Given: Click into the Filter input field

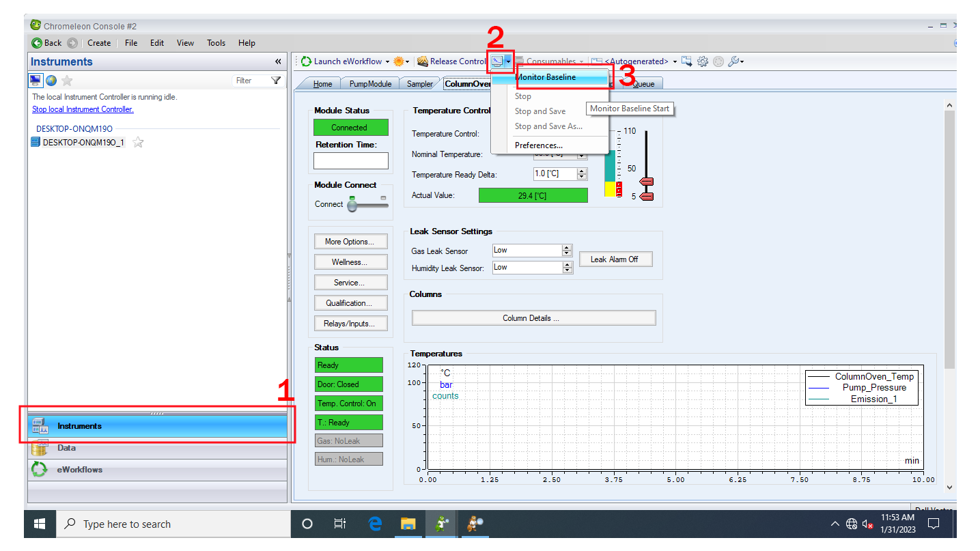Looking at the screenshot, I should [x=251, y=81].
